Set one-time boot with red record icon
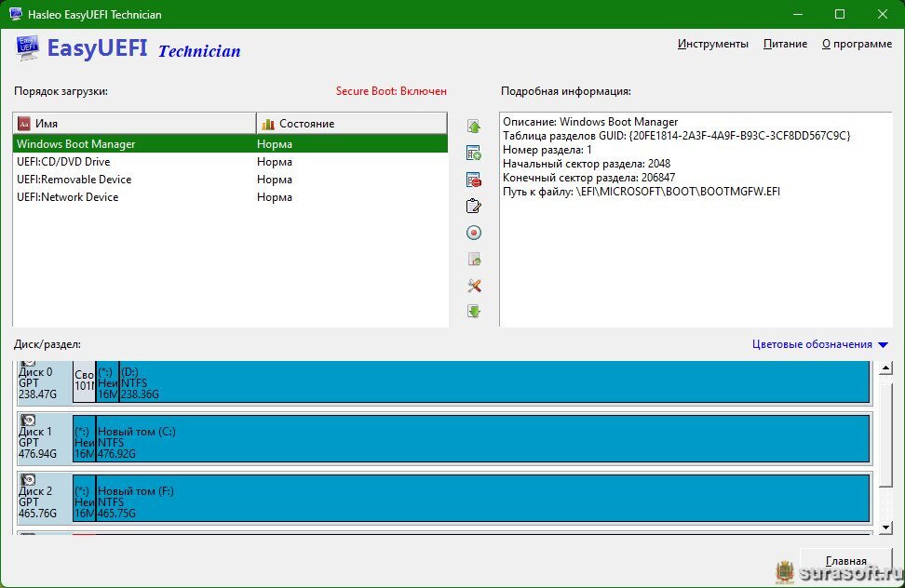The height and width of the screenshot is (588, 905). click(x=474, y=233)
